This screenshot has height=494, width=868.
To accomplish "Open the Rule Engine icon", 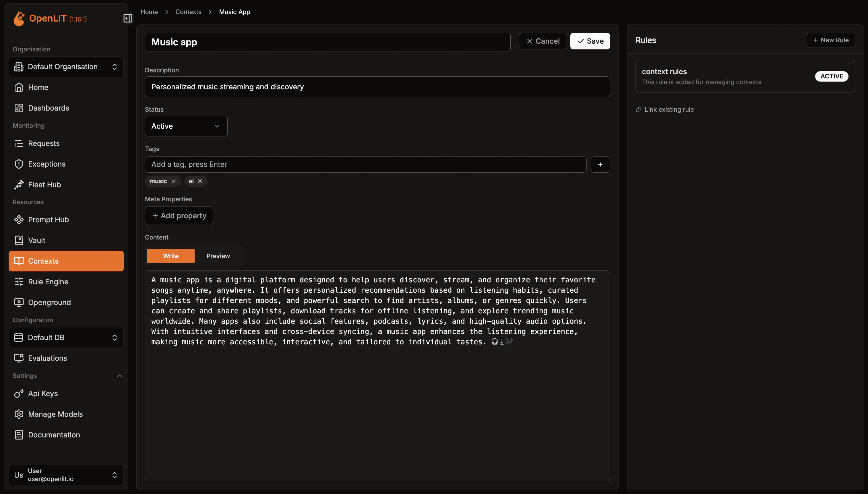I will (x=19, y=281).
